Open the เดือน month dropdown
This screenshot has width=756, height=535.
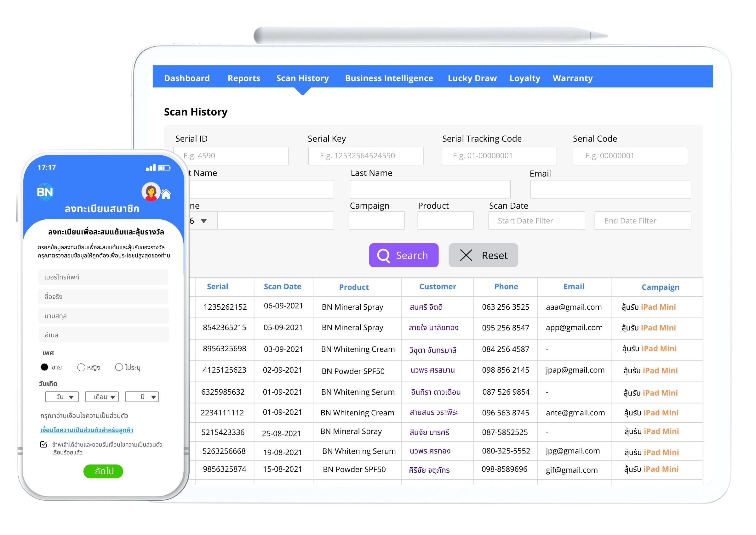(x=102, y=397)
